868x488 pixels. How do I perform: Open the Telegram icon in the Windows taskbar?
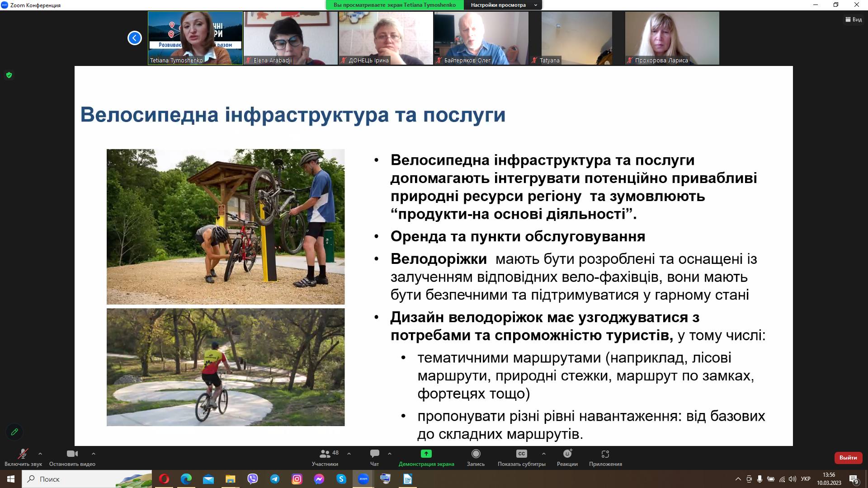click(275, 479)
